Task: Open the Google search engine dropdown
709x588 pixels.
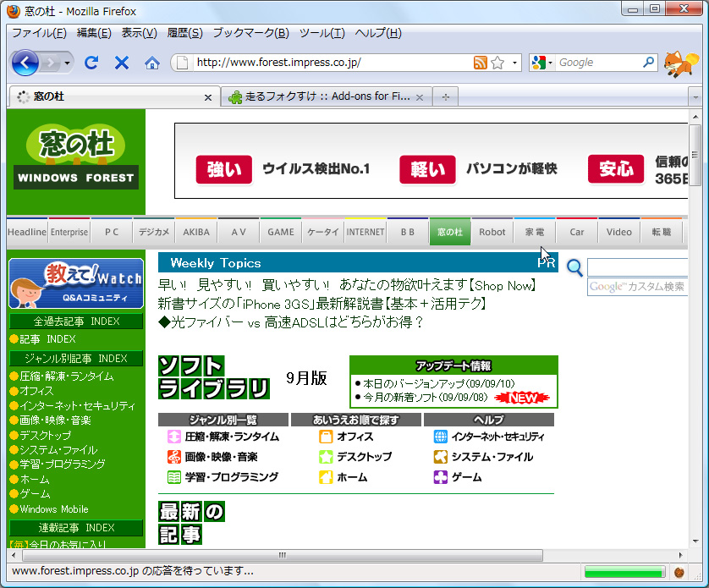Action: tap(551, 63)
